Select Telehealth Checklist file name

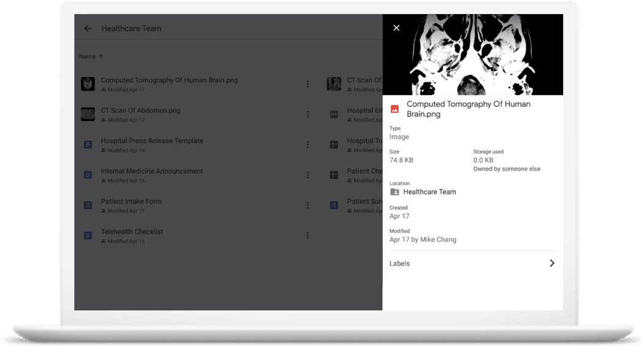tap(132, 232)
